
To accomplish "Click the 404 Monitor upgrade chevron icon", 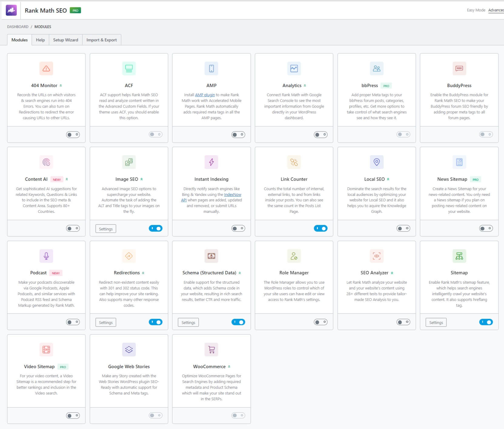I will click(x=61, y=86).
